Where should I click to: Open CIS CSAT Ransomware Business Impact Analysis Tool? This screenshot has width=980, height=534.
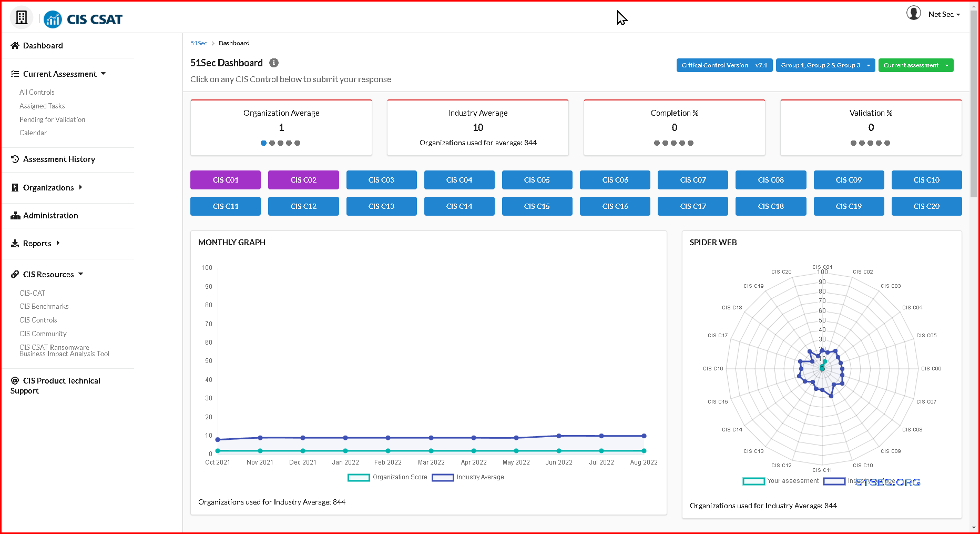[64, 350]
